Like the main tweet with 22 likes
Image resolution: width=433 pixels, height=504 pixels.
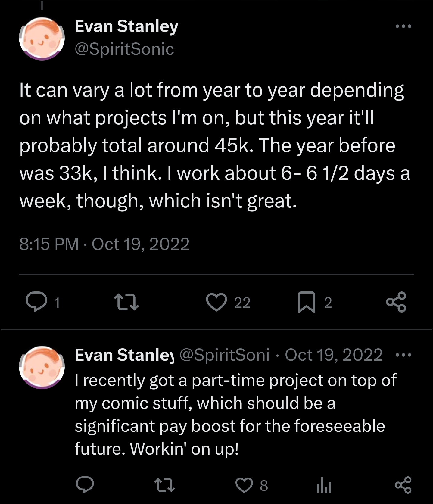tap(216, 302)
